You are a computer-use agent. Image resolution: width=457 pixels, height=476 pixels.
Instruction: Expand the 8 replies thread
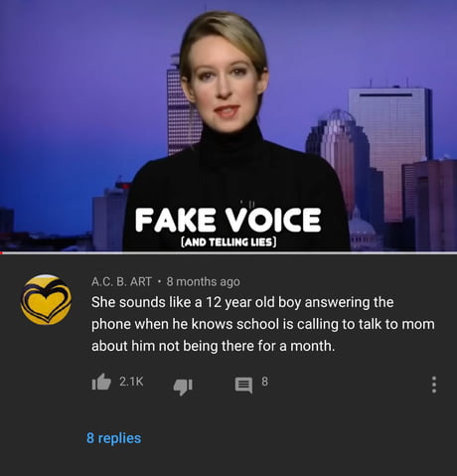[x=114, y=438]
